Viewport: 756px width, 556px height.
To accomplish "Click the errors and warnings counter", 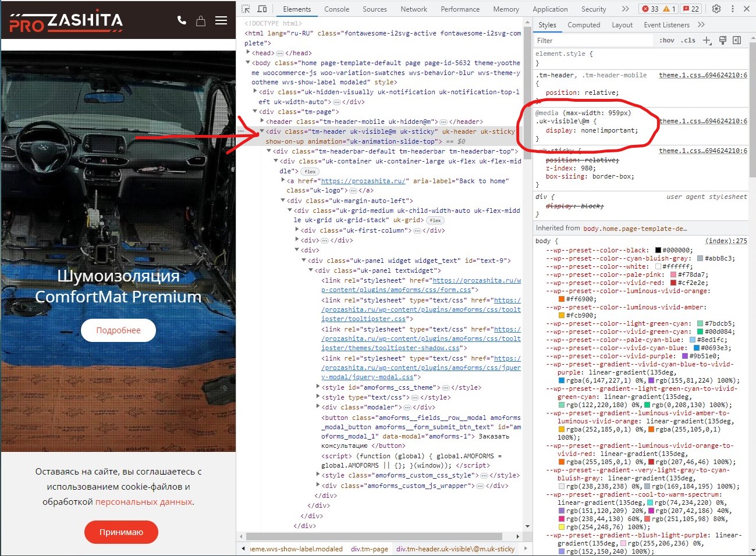I will coord(658,9).
